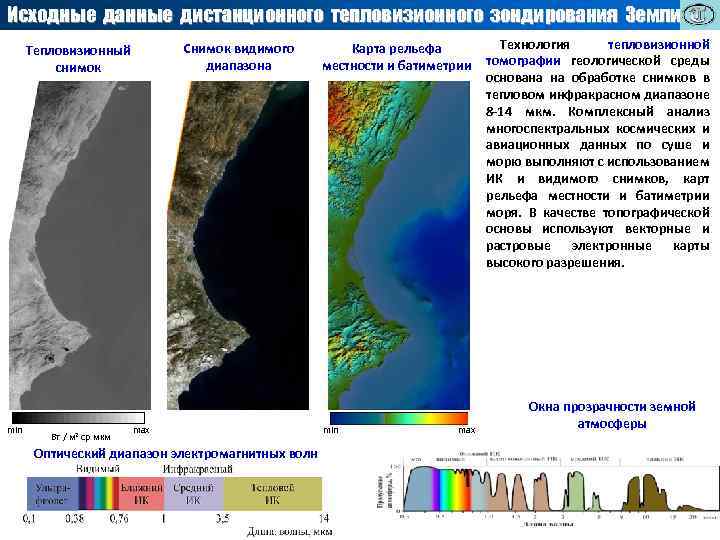
Task: Click the thermal infrared grayscale image
Action: [x=80, y=245]
